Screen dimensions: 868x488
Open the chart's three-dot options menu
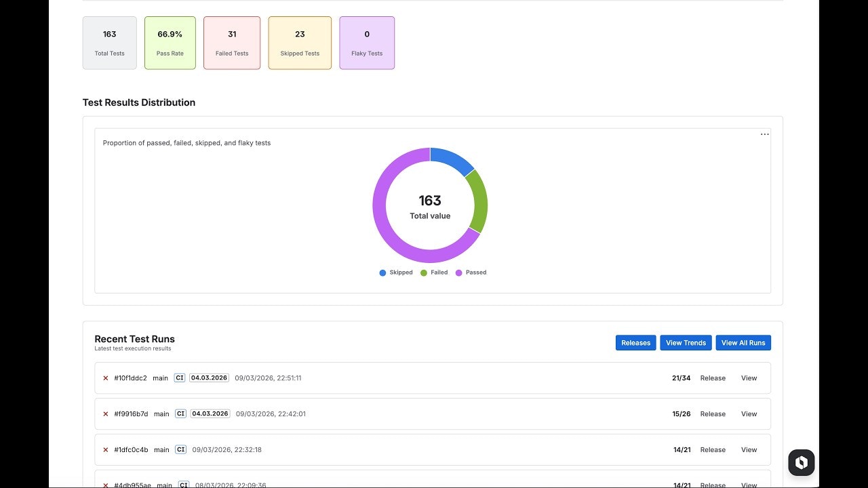[764, 134]
